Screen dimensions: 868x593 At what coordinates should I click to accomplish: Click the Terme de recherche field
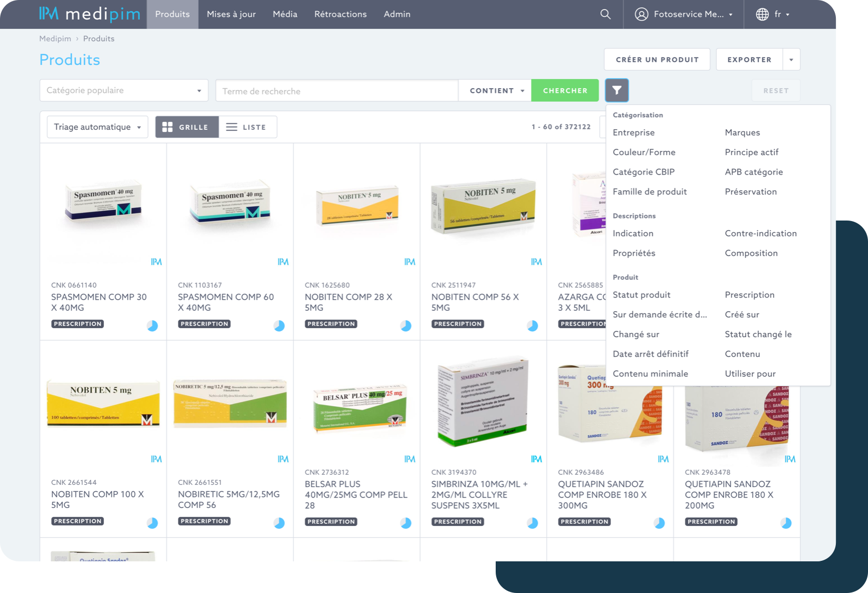[337, 90]
